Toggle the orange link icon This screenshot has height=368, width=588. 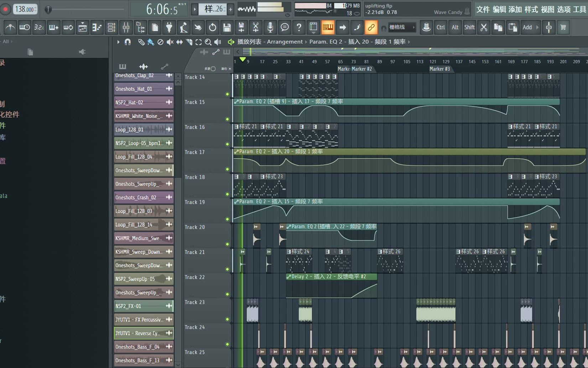(x=371, y=27)
